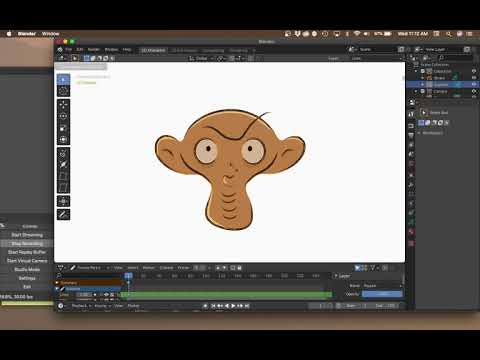Click the Set selection mode icon in tool header
This screenshot has height=360, width=480.
pyautogui.click(x=87, y=58)
